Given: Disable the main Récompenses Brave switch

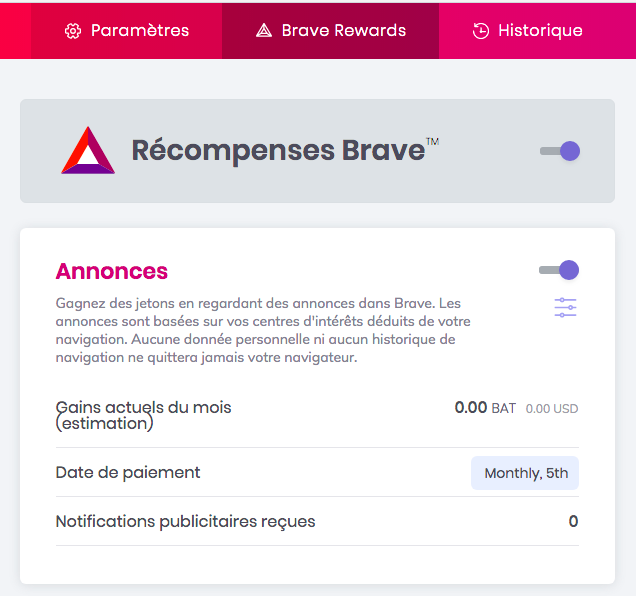Looking at the screenshot, I should click(x=560, y=151).
